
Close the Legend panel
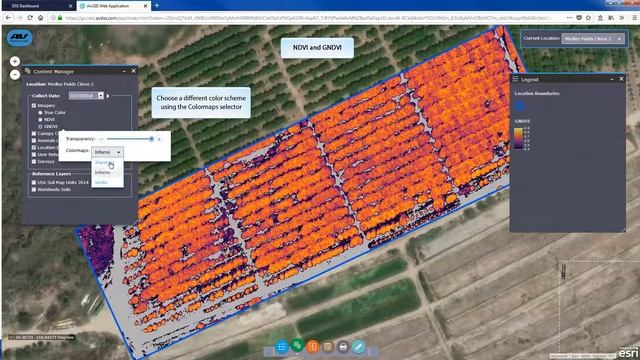tap(621, 79)
